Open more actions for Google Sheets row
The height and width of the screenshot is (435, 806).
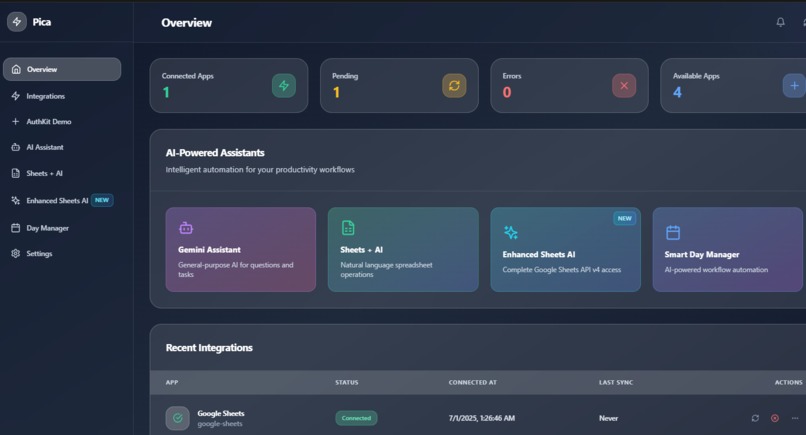(x=795, y=418)
